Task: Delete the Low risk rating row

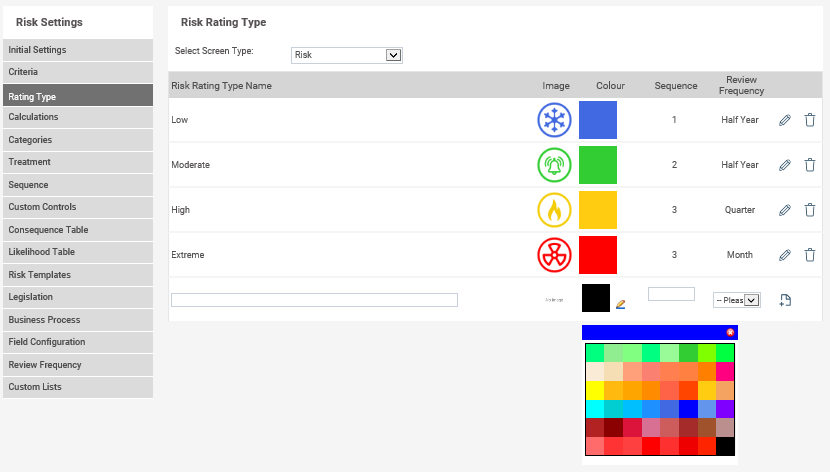Action: pyautogui.click(x=810, y=120)
